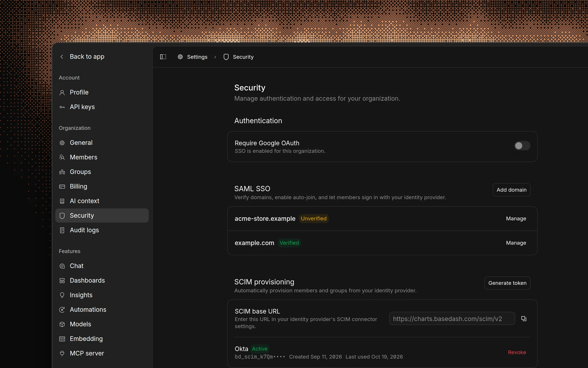The height and width of the screenshot is (368, 588).
Task: Click Generate token button
Action: pyautogui.click(x=507, y=283)
